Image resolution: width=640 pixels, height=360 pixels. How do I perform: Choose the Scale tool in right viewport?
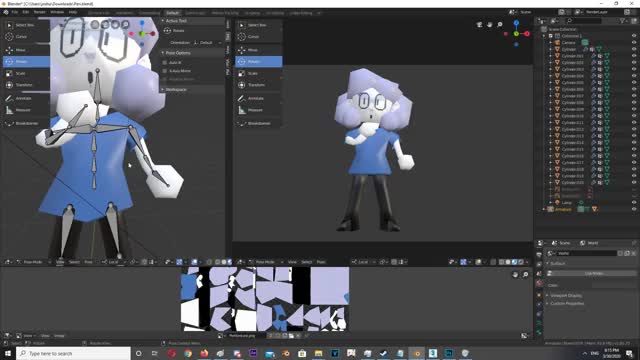259,73
